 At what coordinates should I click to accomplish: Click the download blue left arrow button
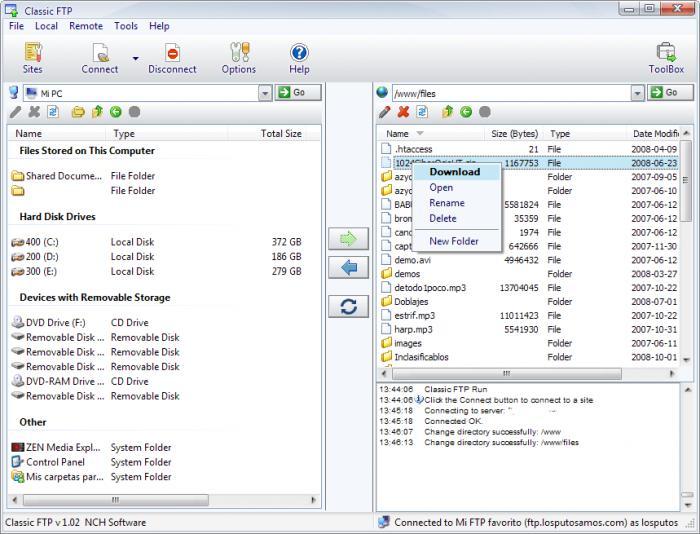tap(348, 267)
